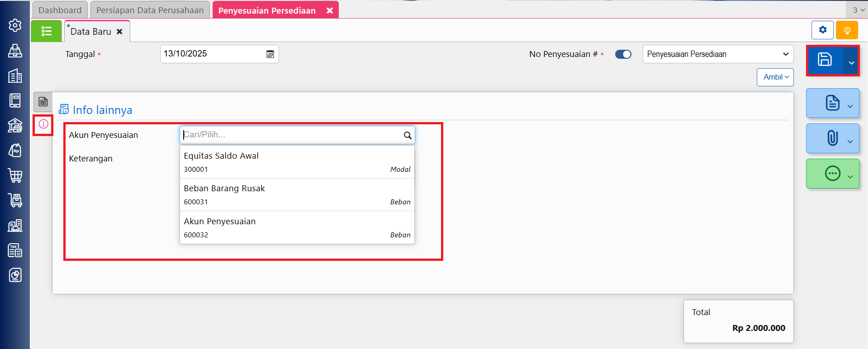Switch to Info lainnya circle-i side tab
Viewport: 868px width, 349px height.
click(x=43, y=124)
